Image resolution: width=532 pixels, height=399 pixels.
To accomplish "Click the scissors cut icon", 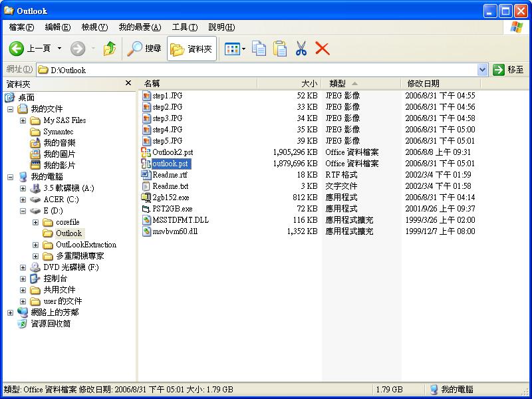I will tap(301, 49).
